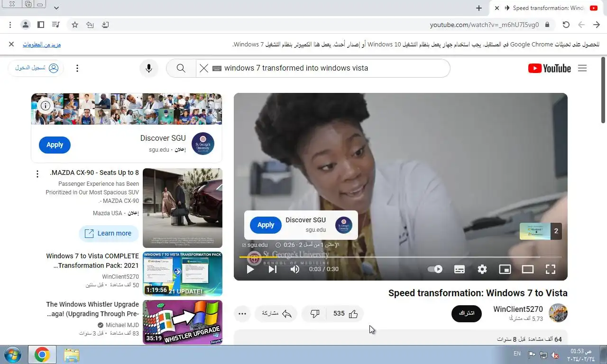The image size is (607, 364).
Task: Start voice search with microphone
Action: coord(149,68)
